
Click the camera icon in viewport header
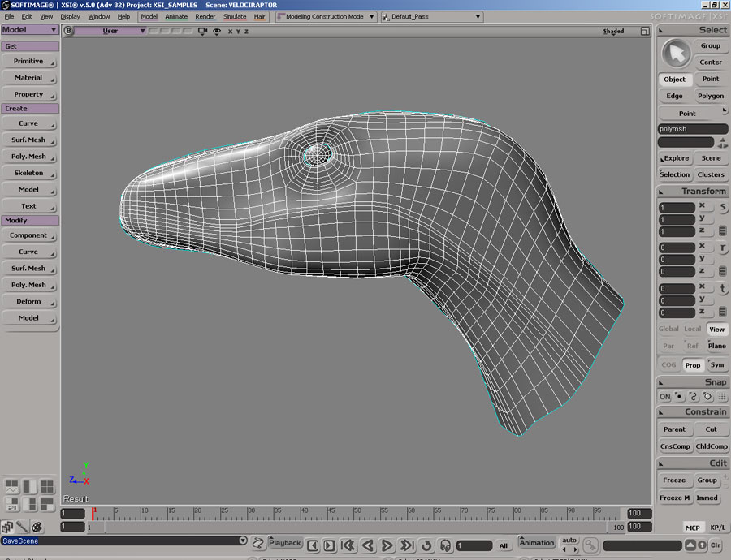pos(202,31)
